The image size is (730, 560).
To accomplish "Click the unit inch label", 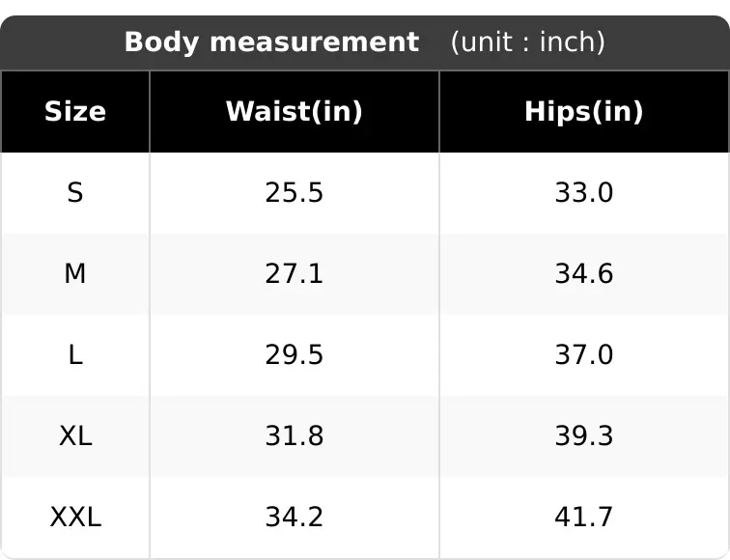I will click(528, 42).
